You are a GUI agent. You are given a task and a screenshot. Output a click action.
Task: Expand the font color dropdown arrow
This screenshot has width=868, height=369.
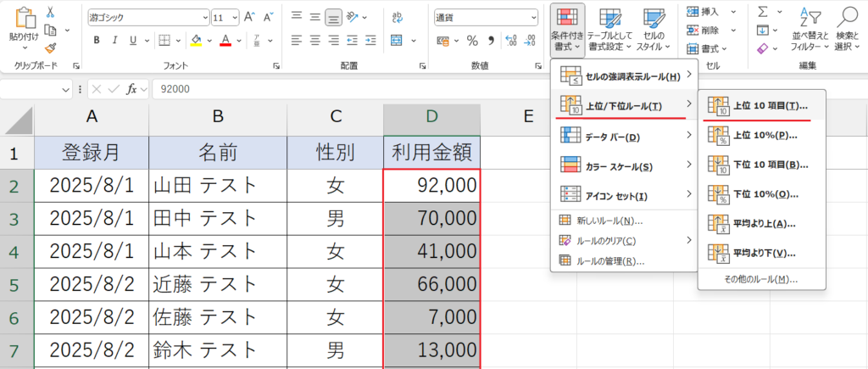click(239, 40)
